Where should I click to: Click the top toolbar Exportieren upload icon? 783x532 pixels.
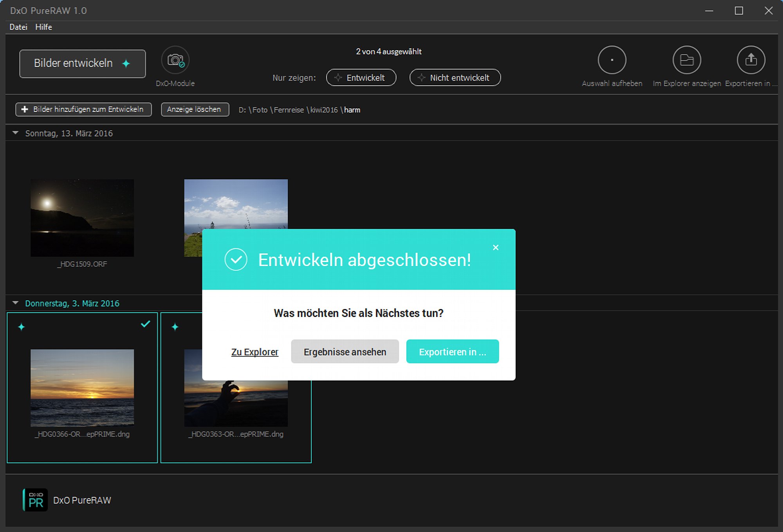coord(751,60)
